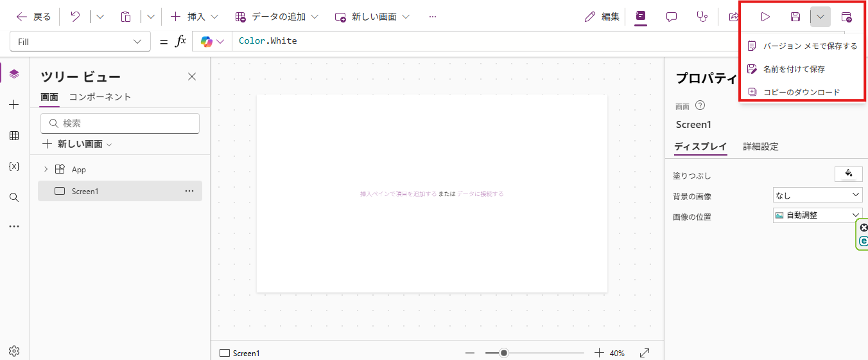Close the ツリー ビュー panel
Screen dimensions: 868x360
[x=192, y=76]
